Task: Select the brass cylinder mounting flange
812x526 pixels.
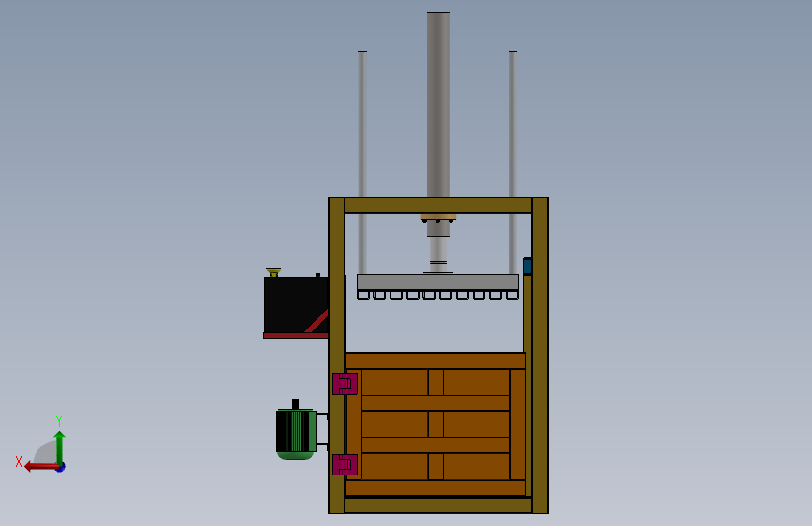Action: click(x=438, y=217)
